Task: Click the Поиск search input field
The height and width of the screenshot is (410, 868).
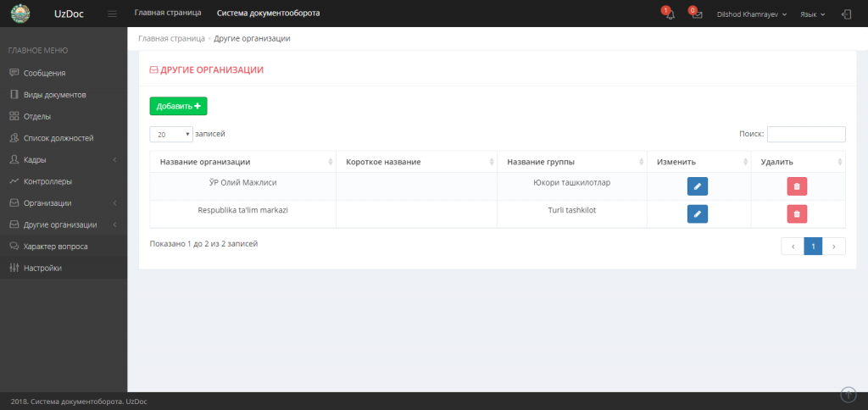Action: (805, 134)
